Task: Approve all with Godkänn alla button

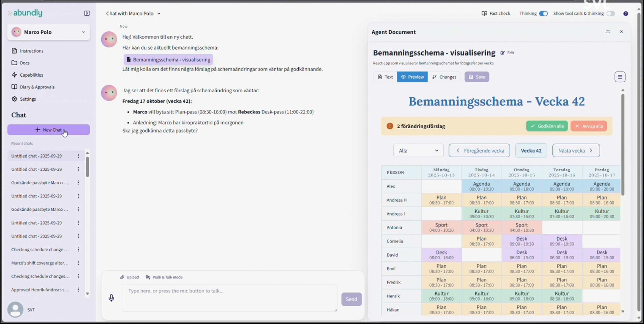Action: click(547, 126)
